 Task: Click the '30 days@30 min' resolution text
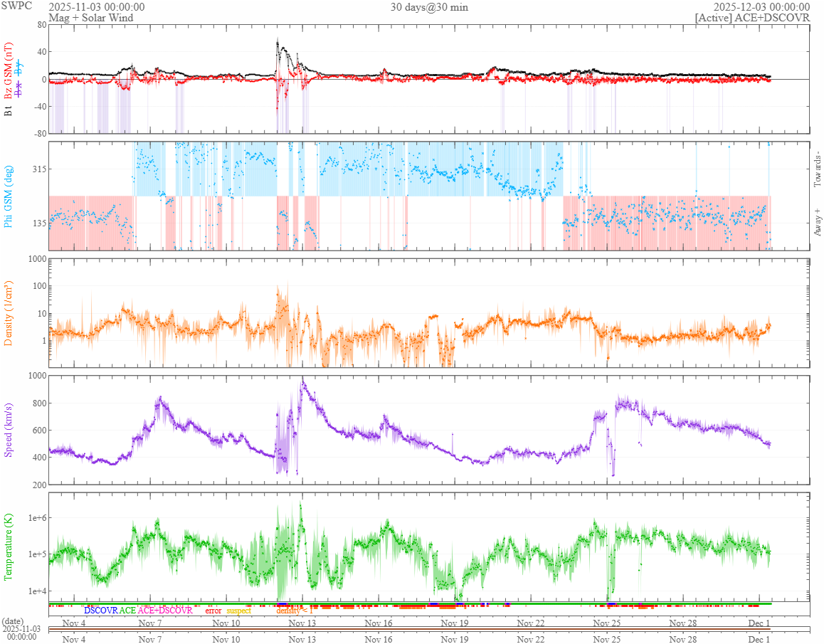429,7
